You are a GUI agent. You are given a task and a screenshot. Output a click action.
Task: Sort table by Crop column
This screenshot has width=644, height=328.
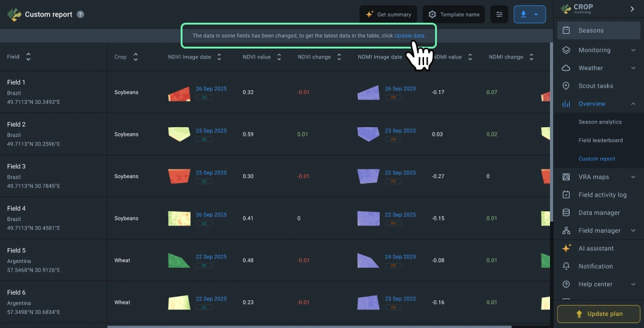click(136, 57)
